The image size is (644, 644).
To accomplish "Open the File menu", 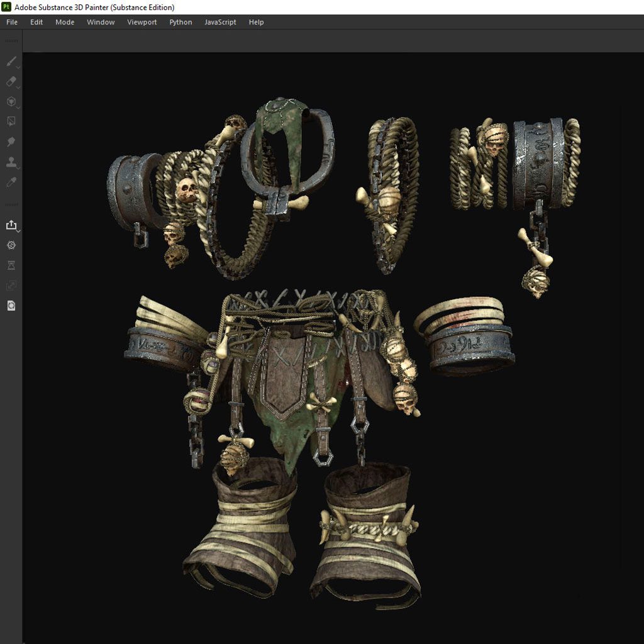I will [x=12, y=22].
